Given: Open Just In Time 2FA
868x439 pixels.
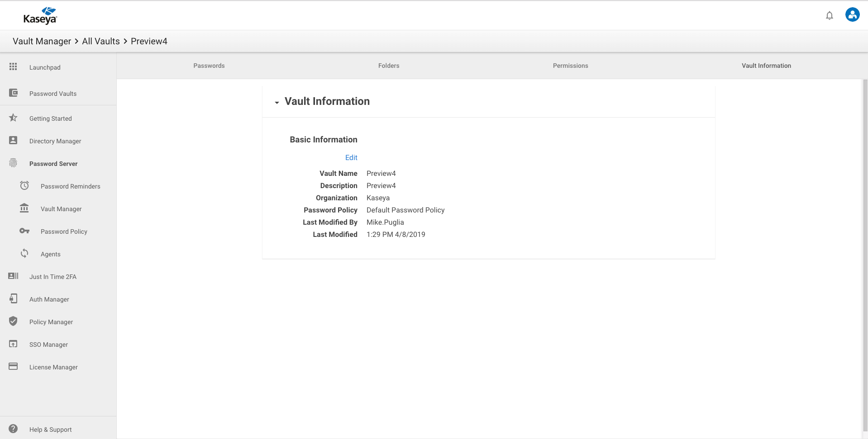Looking at the screenshot, I should point(53,277).
